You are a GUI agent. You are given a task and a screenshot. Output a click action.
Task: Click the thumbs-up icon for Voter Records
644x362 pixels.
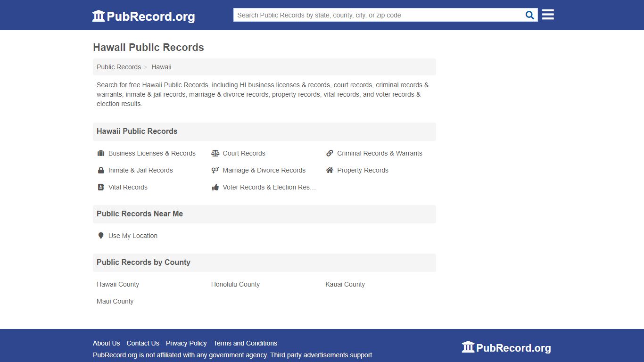215,187
